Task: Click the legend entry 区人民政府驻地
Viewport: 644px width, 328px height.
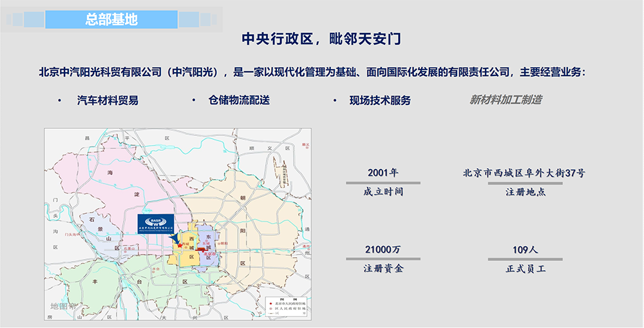Action: (x=287, y=308)
